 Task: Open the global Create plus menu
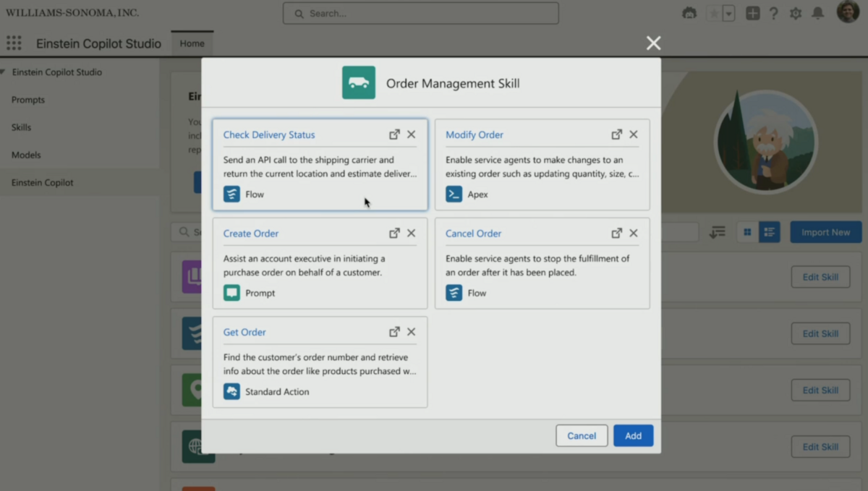pyautogui.click(x=752, y=13)
